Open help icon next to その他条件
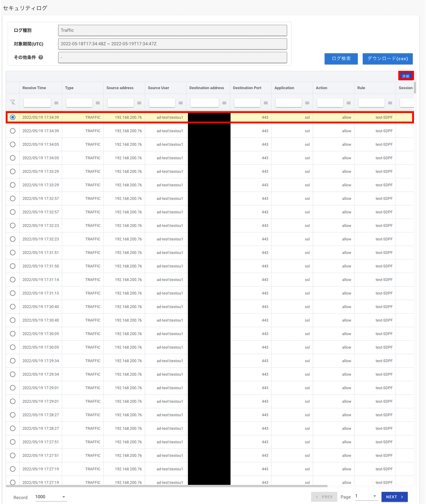426x504 pixels. (41, 57)
